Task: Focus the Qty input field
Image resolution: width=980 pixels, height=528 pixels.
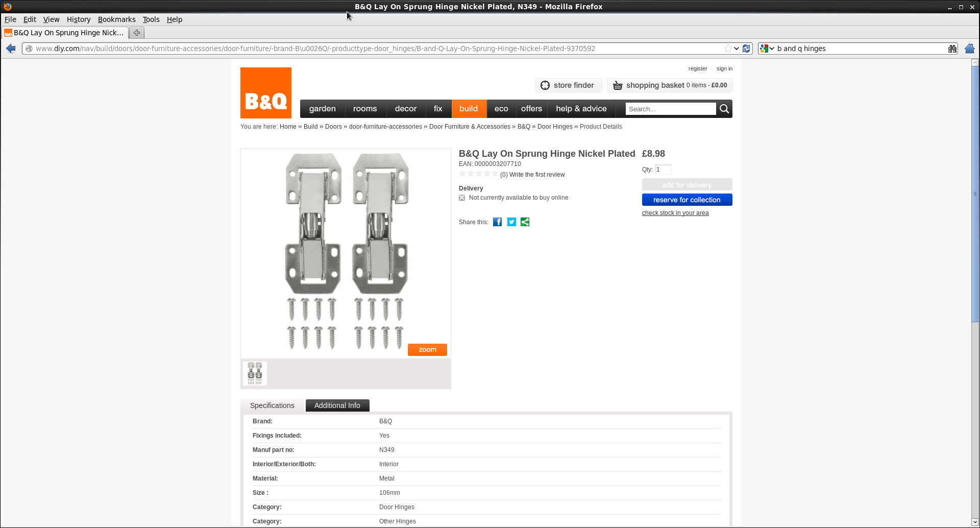Action: pyautogui.click(x=663, y=170)
